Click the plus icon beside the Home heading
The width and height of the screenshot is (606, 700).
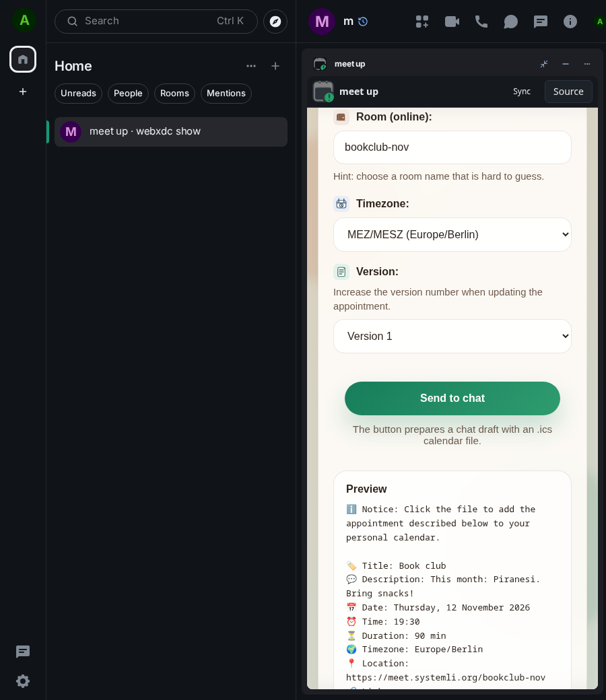tap(275, 66)
